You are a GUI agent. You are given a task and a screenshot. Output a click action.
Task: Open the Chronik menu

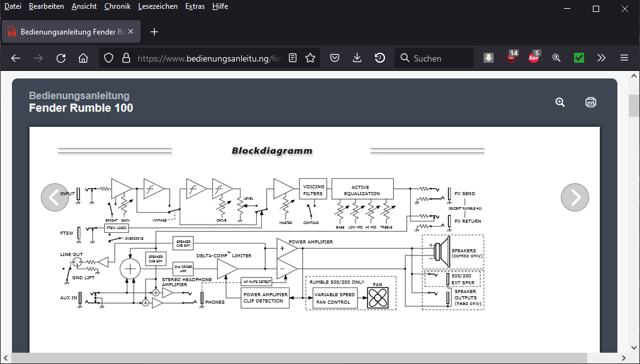117,6
